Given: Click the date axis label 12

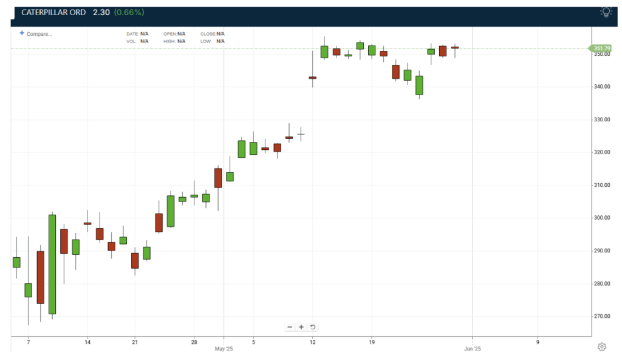Looking at the screenshot, I should tap(313, 342).
